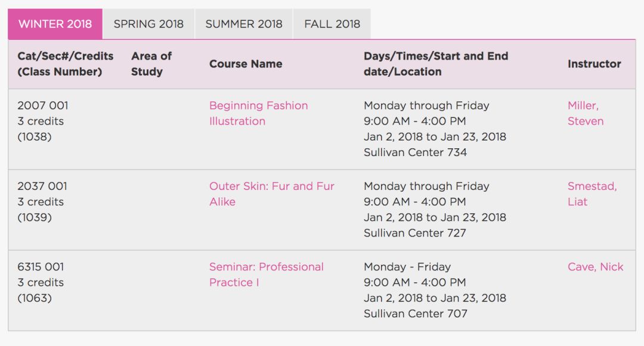
Task: Go to the FALL 2018 tab
Action: click(x=332, y=24)
